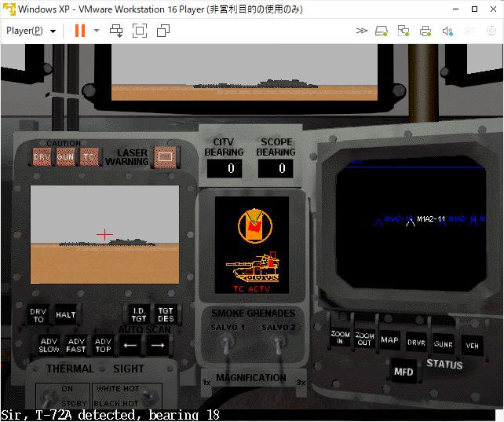Click the DRV caution light
Image resolution: width=504 pixels, height=422 pixels.
click(x=42, y=156)
